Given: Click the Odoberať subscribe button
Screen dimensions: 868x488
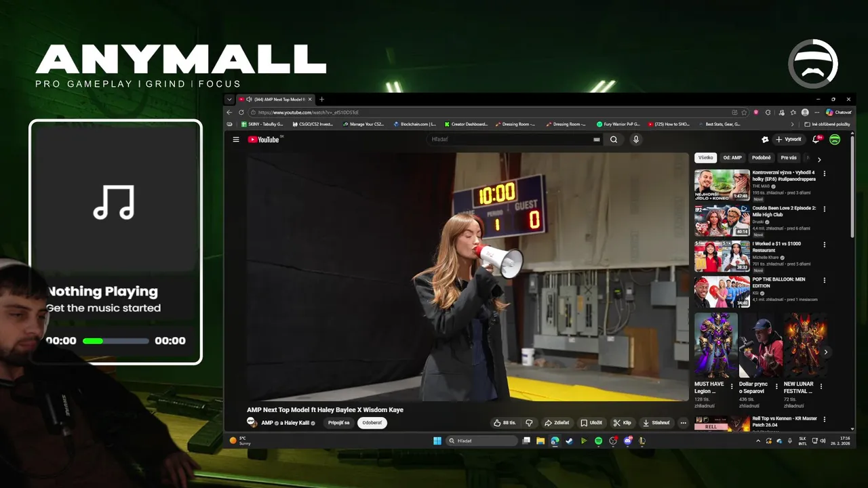Looking at the screenshot, I should (372, 423).
